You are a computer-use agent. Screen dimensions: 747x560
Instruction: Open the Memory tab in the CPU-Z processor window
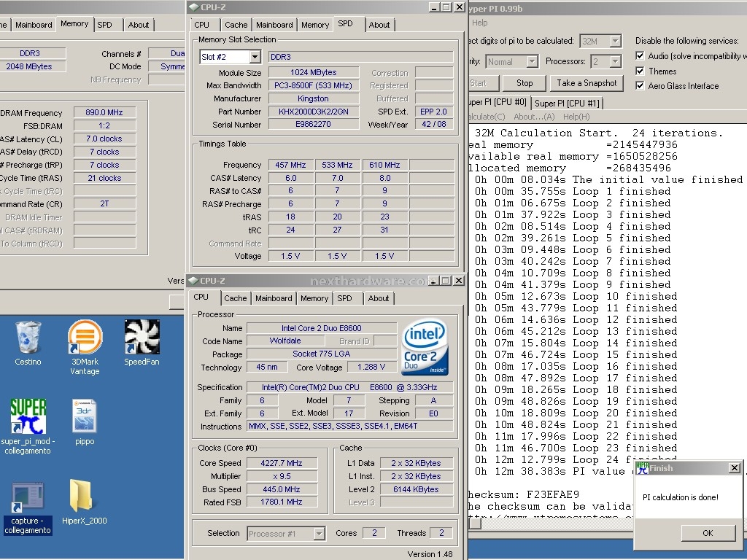(x=314, y=298)
